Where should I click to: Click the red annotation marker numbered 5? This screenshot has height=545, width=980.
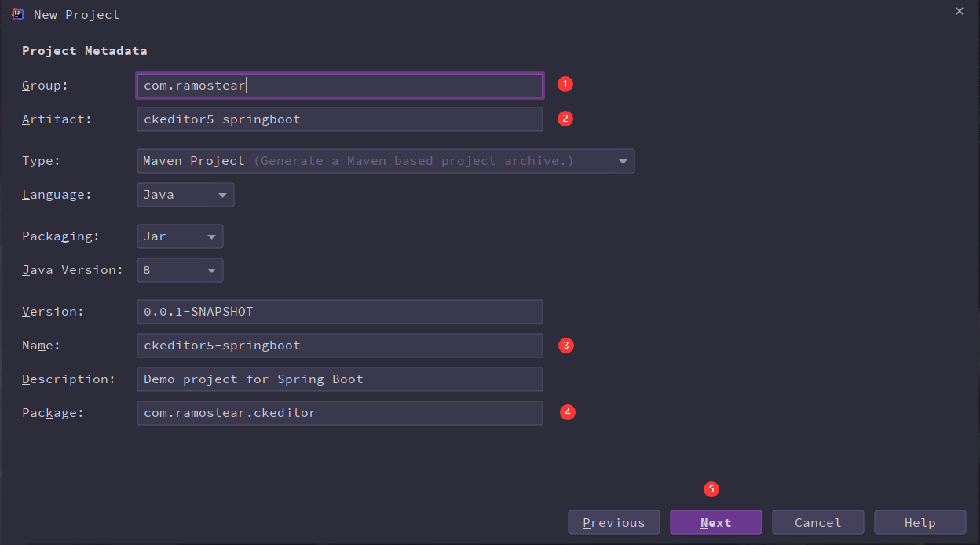click(711, 488)
